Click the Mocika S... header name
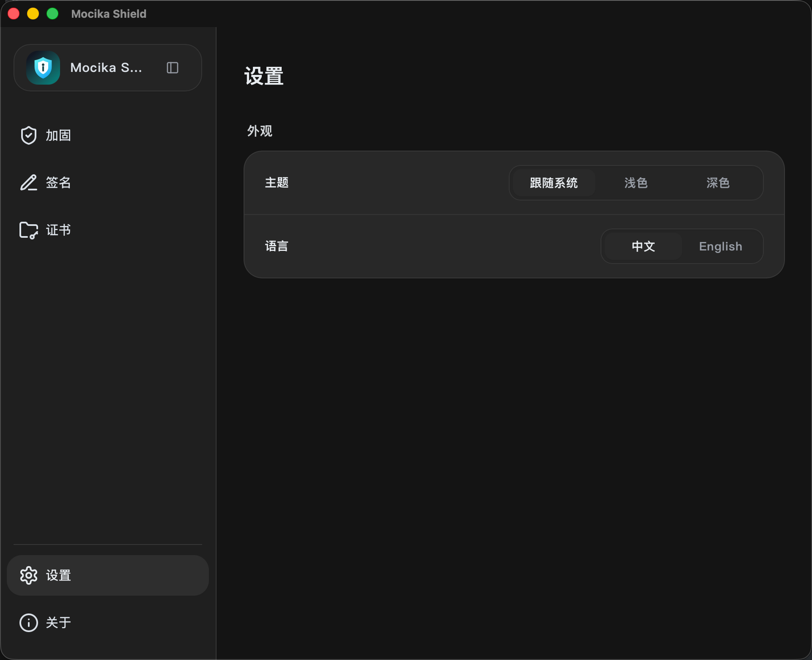 point(106,68)
